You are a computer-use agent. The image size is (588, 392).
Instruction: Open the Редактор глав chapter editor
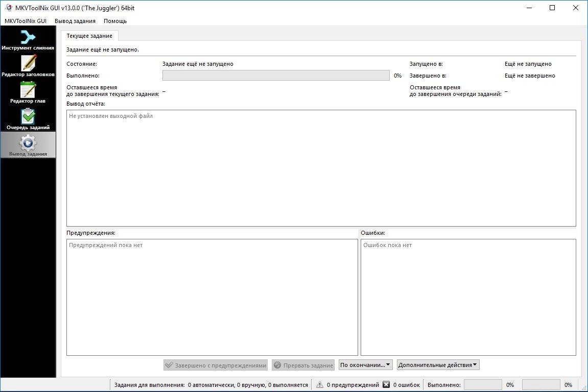(28, 93)
